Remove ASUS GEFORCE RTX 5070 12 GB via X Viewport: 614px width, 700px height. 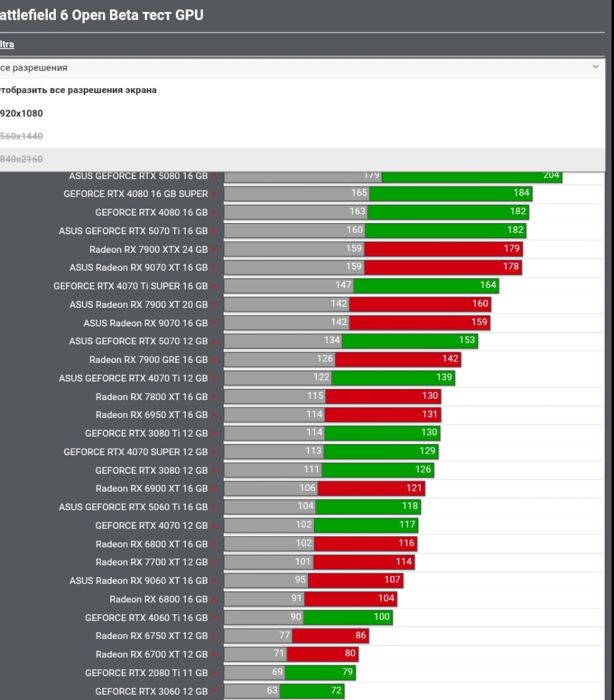(x=214, y=342)
